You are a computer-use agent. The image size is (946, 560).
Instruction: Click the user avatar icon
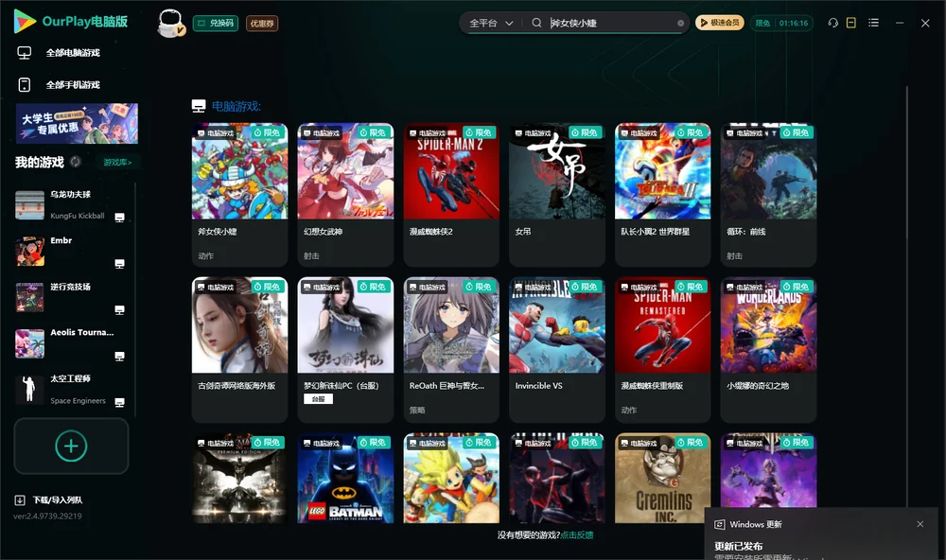coord(170,24)
